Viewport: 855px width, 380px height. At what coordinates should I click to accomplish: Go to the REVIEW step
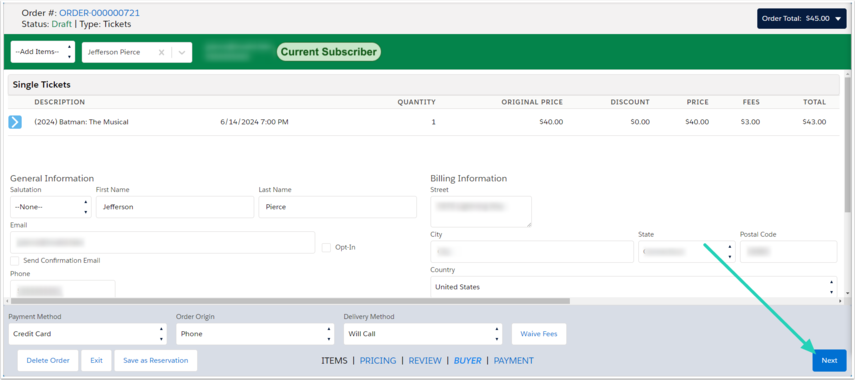pyautogui.click(x=425, y=360)
